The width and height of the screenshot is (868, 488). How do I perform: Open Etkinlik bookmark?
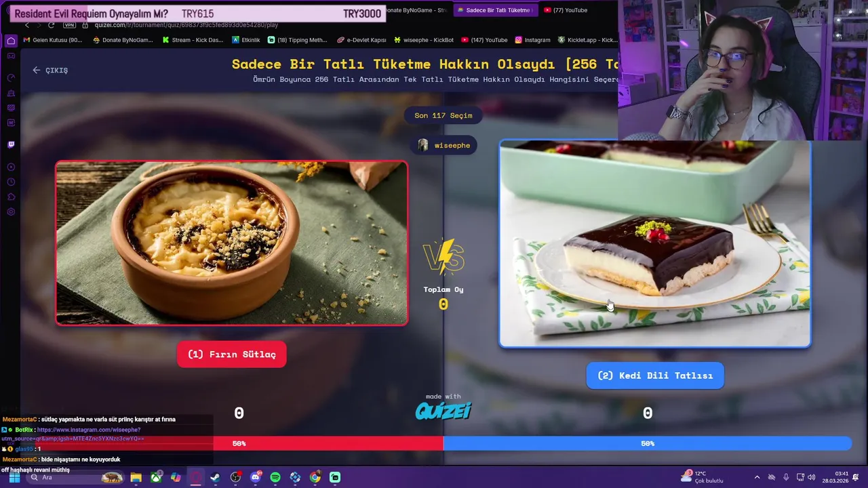pos(245,40)
